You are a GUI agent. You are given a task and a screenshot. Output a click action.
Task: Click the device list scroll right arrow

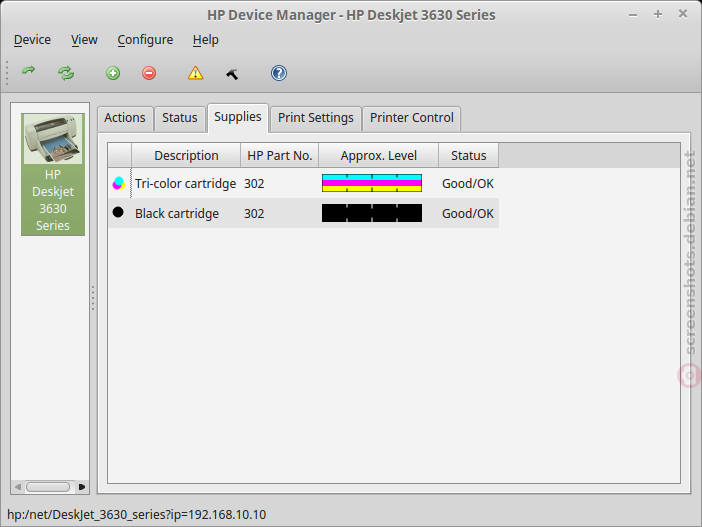coord(81,487)
